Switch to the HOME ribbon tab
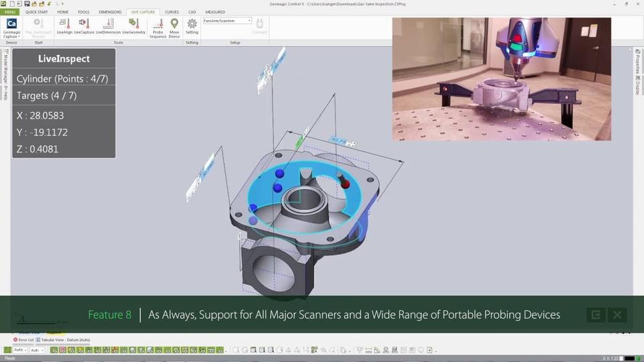Image resolution: width=644 pixels, height=362 pixels. (63, 12)
